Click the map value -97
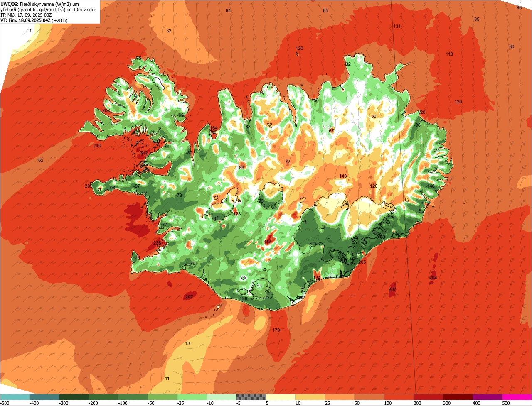This screenshot has width=532, height=406. pyautogui.click(x=137, y=186)
